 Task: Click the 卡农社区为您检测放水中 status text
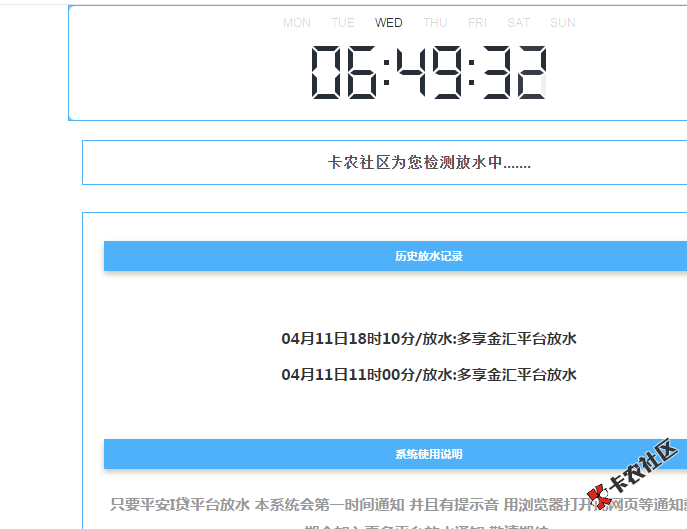coord(429,163)
